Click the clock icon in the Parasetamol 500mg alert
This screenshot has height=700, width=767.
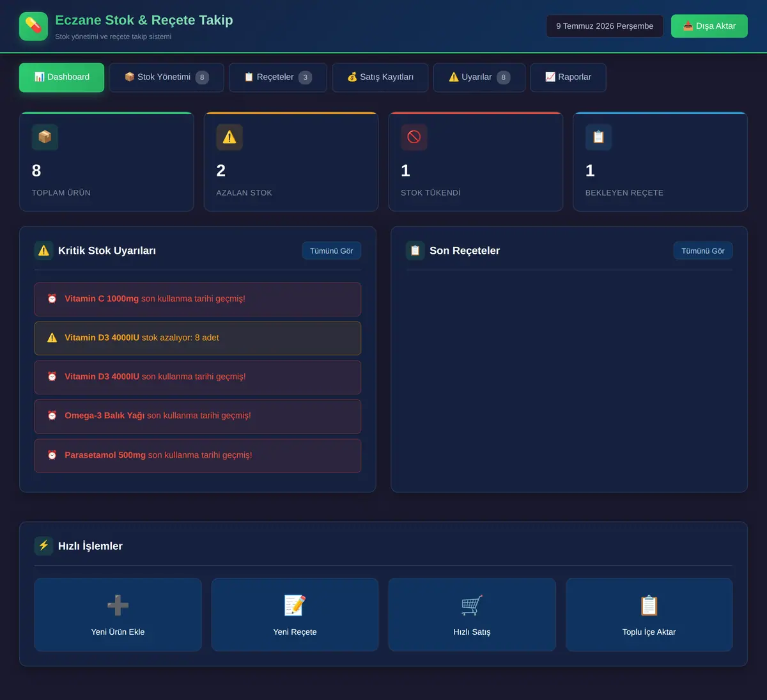click(52, 455)
